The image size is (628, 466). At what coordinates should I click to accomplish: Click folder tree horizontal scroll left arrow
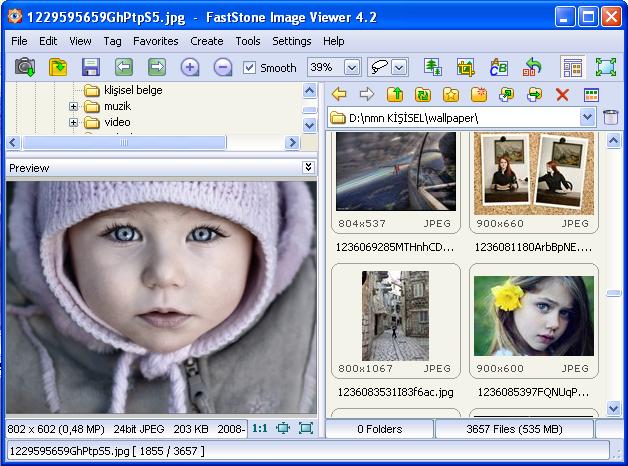13,143
